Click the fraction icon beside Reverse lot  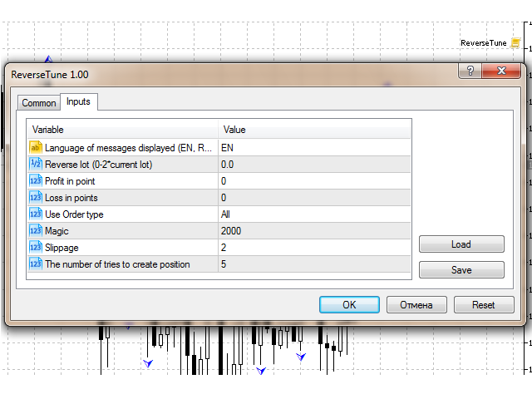click(36, 164)
